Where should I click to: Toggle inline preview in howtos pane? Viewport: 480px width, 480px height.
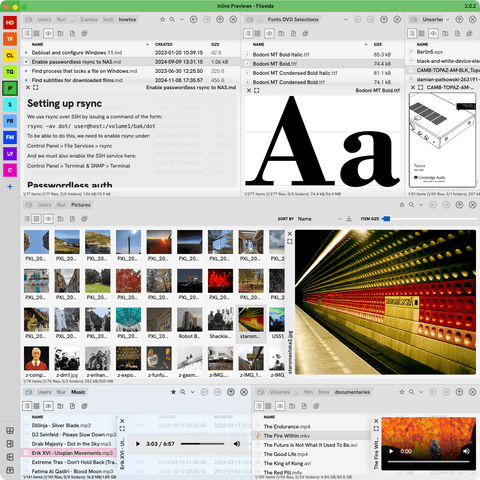pyautogui.click(x=48, y=33)
